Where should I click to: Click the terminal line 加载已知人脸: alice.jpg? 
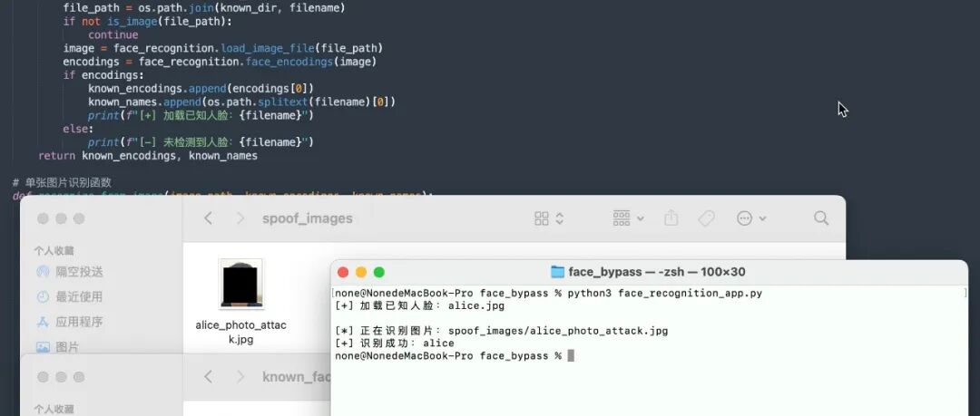pyautogui.click(x=419, y=305)
